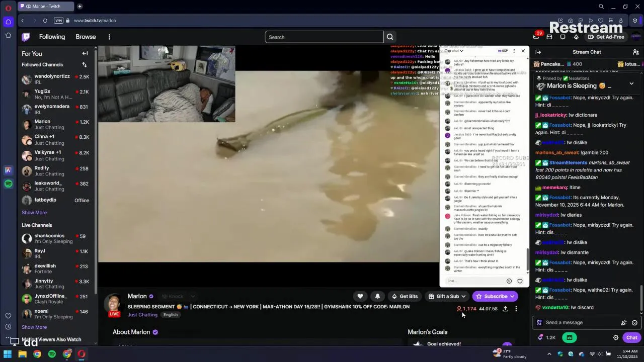Open chat settings gear
644x362 pixels.
pos(615,338)
